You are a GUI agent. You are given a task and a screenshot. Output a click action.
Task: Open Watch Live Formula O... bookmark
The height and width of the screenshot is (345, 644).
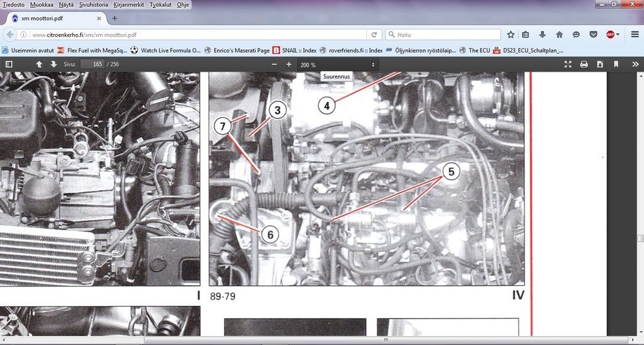pyautogui.click(x=165, y=50)
